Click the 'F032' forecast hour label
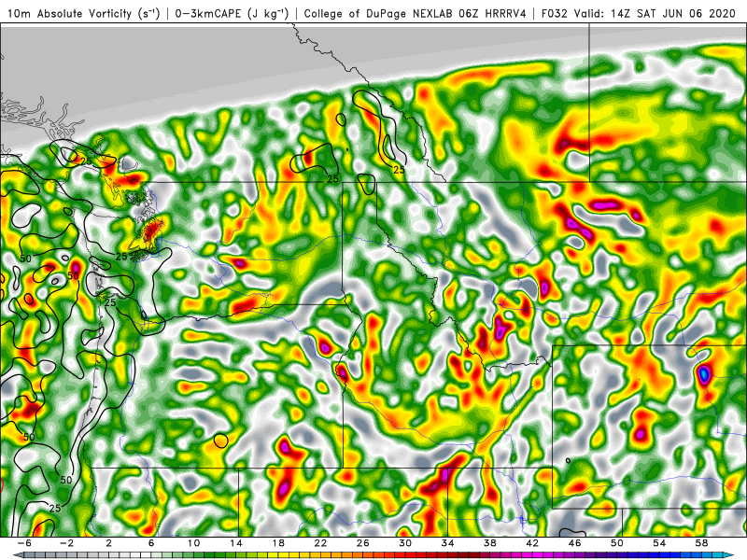Viewport: 747px width, 560px height. (x=555, y=14)
